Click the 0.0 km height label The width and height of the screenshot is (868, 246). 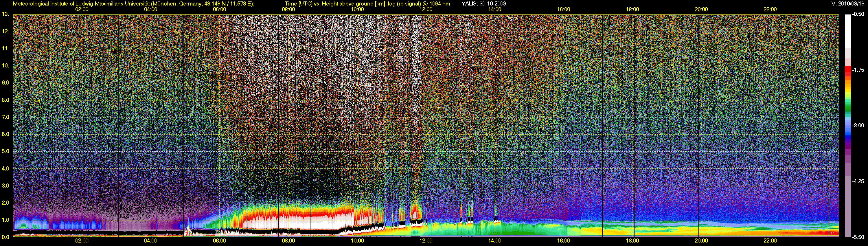5,237
